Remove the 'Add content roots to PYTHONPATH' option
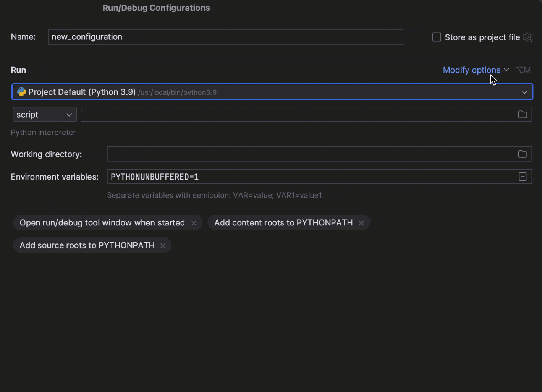542x392 pixels. click(x=361, y=223)
